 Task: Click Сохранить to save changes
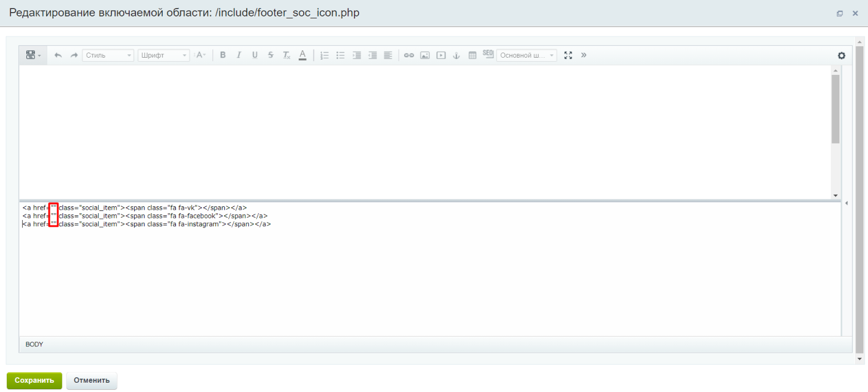point(34,381)
